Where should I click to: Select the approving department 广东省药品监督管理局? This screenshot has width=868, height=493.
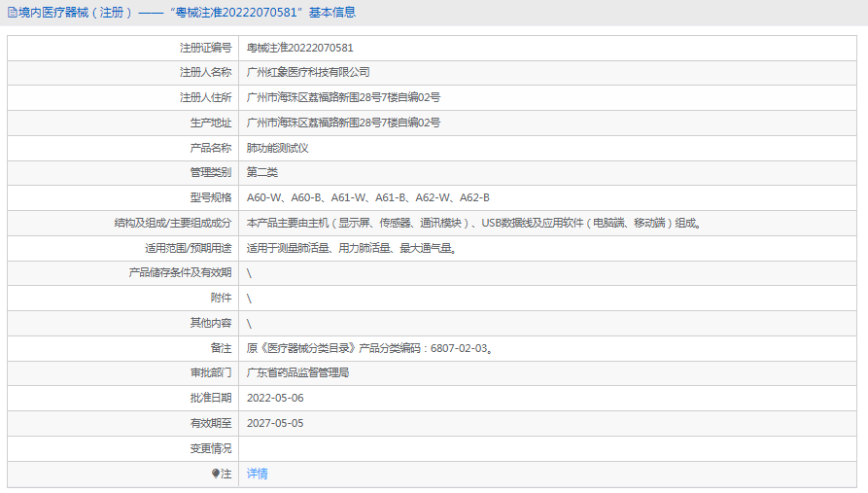pos(297,372)
